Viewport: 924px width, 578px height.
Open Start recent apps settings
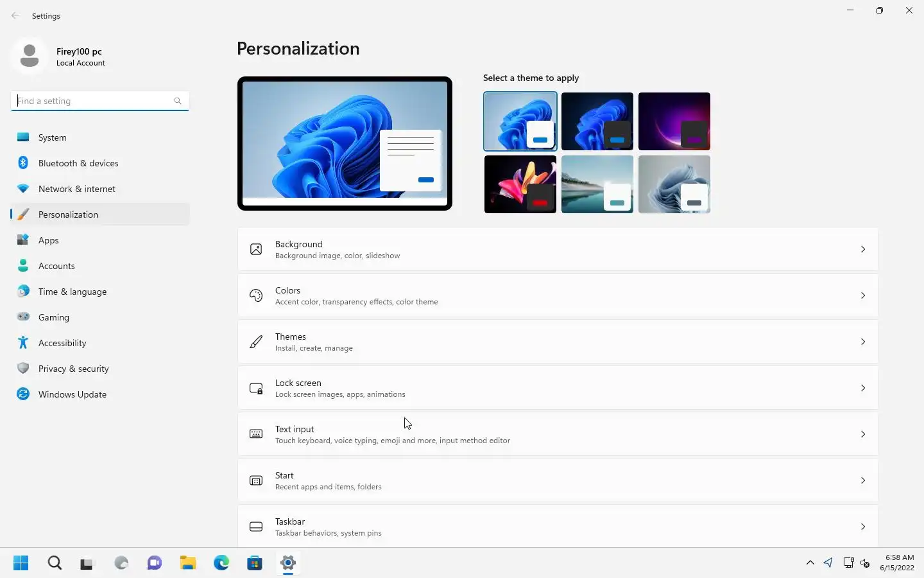[x=558, y=480]
